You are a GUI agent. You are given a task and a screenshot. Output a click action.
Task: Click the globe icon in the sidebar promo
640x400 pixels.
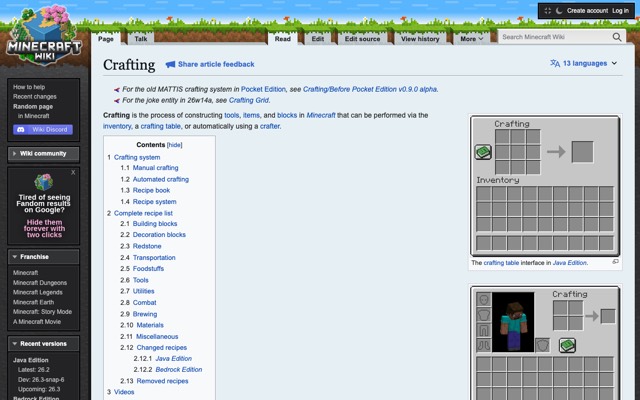pyautogui.click(x=44, y=182)
